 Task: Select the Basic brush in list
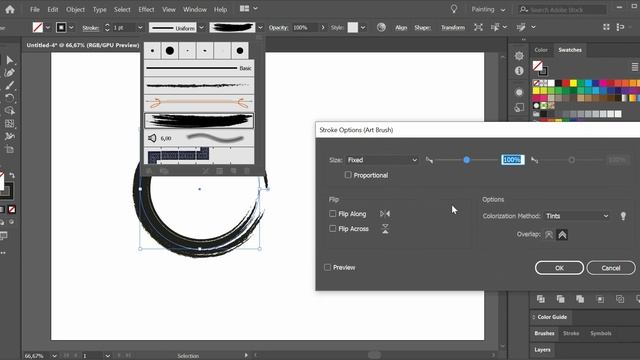click(199, 68)
